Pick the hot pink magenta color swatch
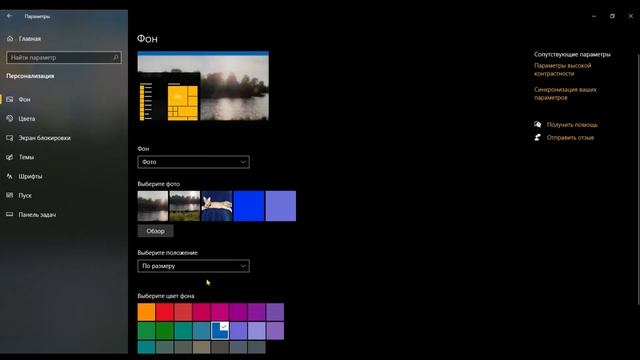This screenshot has width=640, height=360. 220,312
